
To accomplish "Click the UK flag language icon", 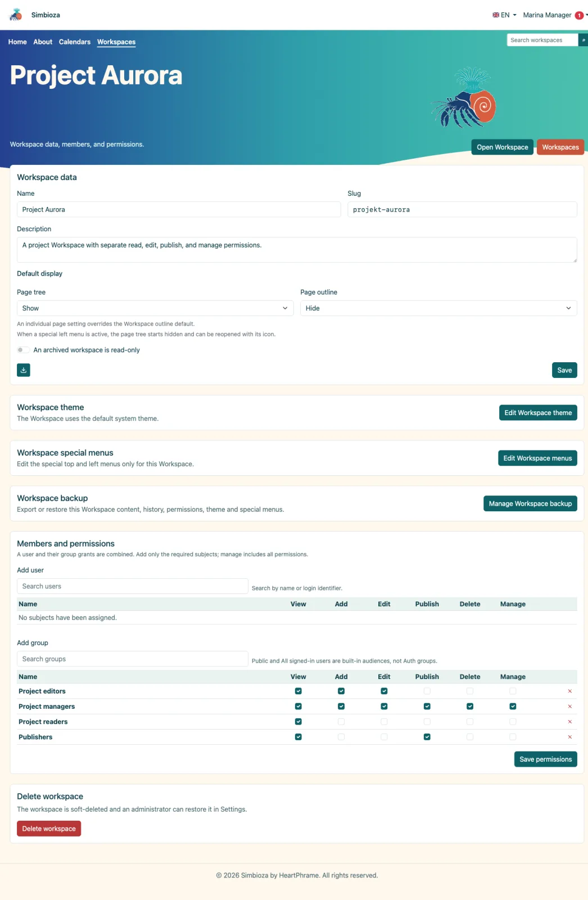I will point(496,15).
